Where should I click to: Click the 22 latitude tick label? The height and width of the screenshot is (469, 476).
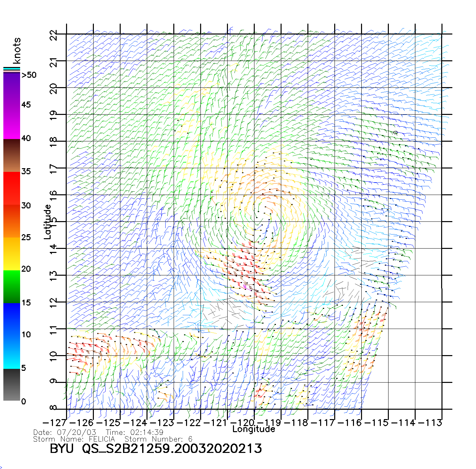(x=53, y=35)
